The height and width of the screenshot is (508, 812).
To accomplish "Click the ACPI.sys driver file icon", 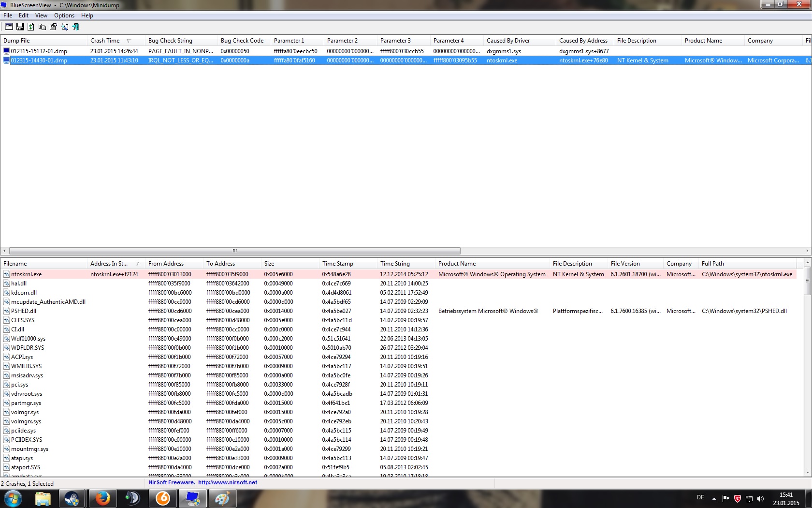I will [7, 357].
